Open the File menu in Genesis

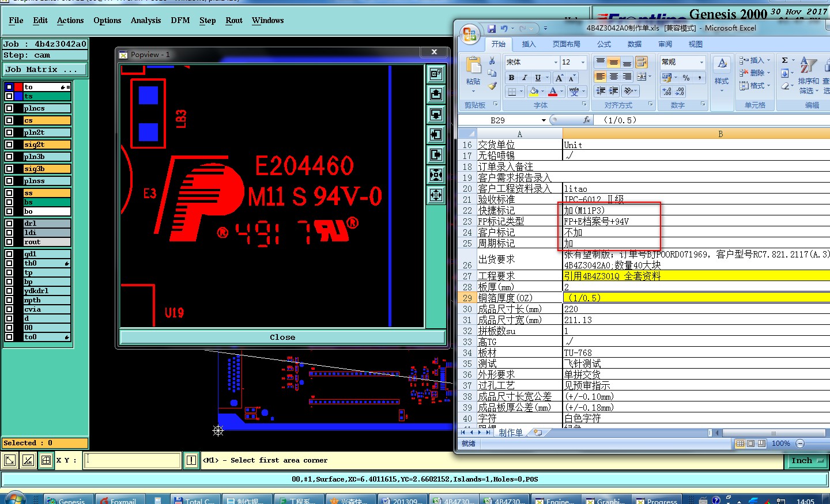(x=16, y=20)
